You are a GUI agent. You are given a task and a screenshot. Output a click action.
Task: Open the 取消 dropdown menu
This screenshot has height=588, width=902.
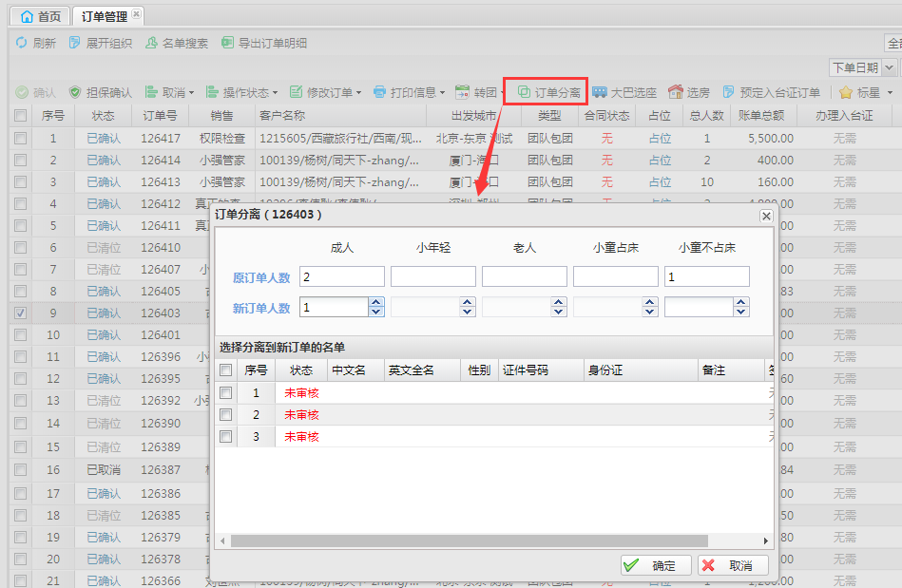point(169,92)
